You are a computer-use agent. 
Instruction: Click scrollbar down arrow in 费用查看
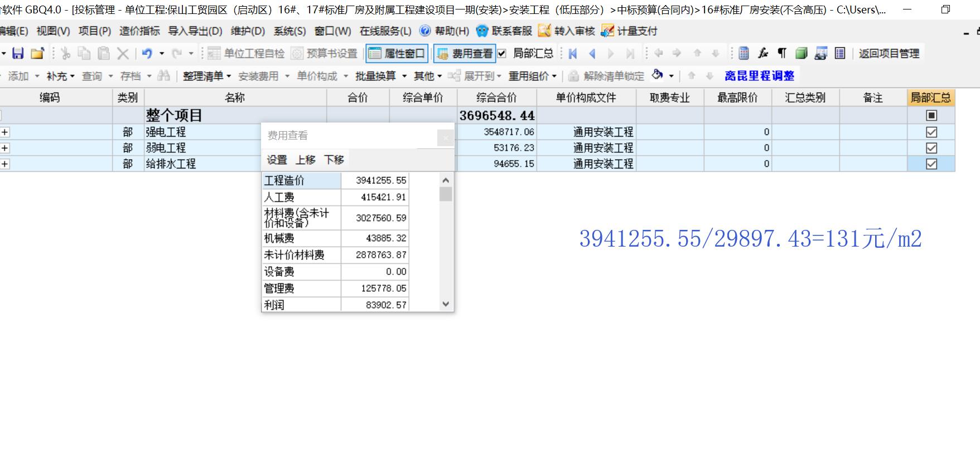coord(445,304)
